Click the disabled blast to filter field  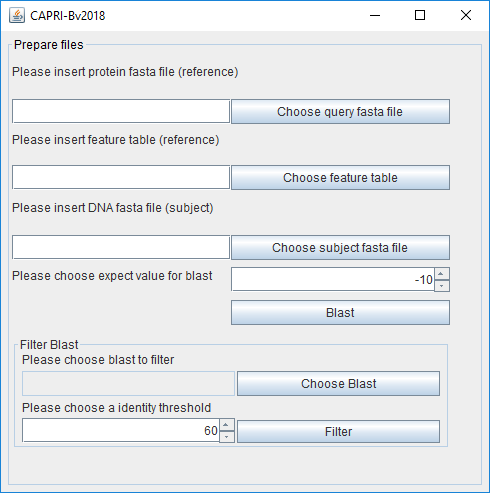128,384
